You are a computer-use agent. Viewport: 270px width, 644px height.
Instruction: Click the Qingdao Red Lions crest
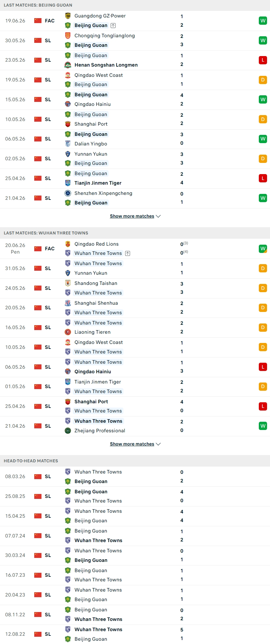68,244
